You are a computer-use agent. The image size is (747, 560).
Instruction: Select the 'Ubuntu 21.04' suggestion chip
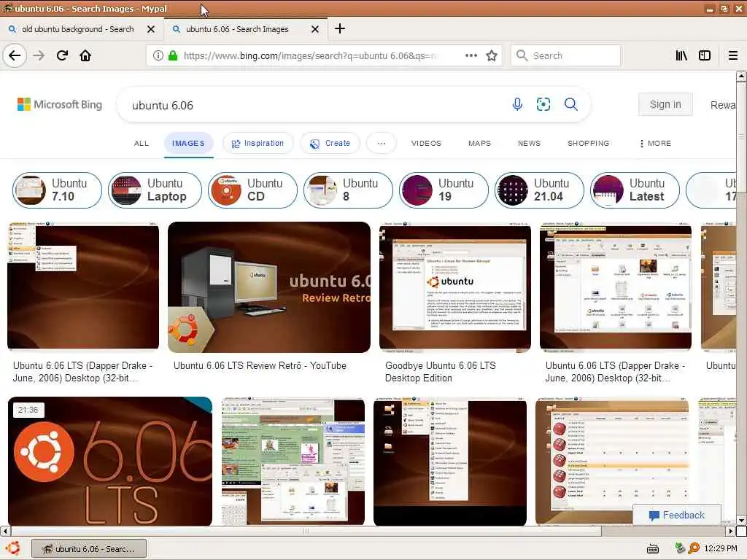click(x=539, y=190)
